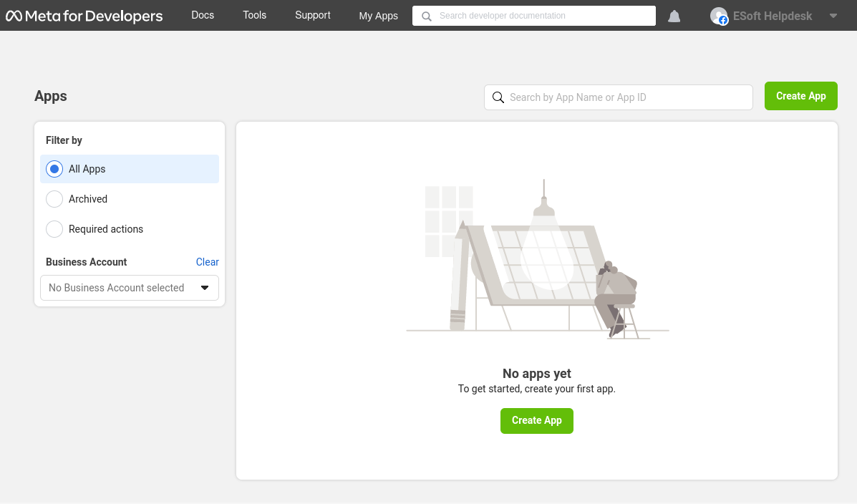Click the ESoft Helpdesk profile avatar
The image size is (857, 504).
[719, 16]
